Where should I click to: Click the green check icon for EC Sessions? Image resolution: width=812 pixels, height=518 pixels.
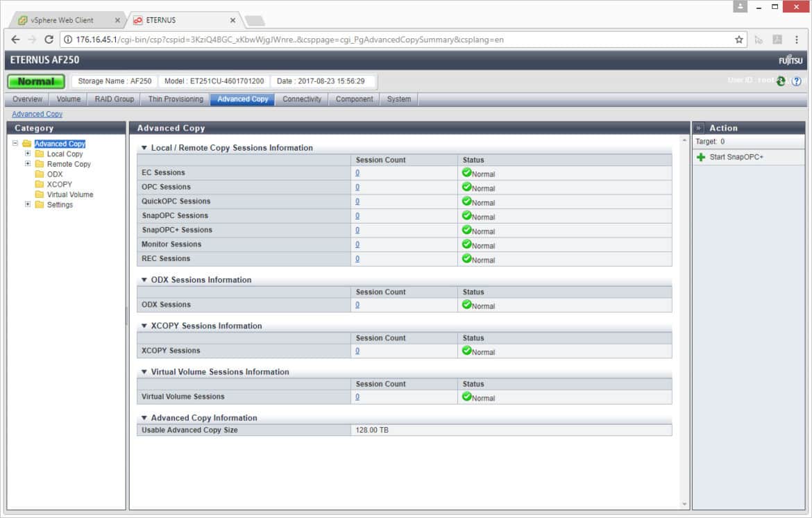466,172
